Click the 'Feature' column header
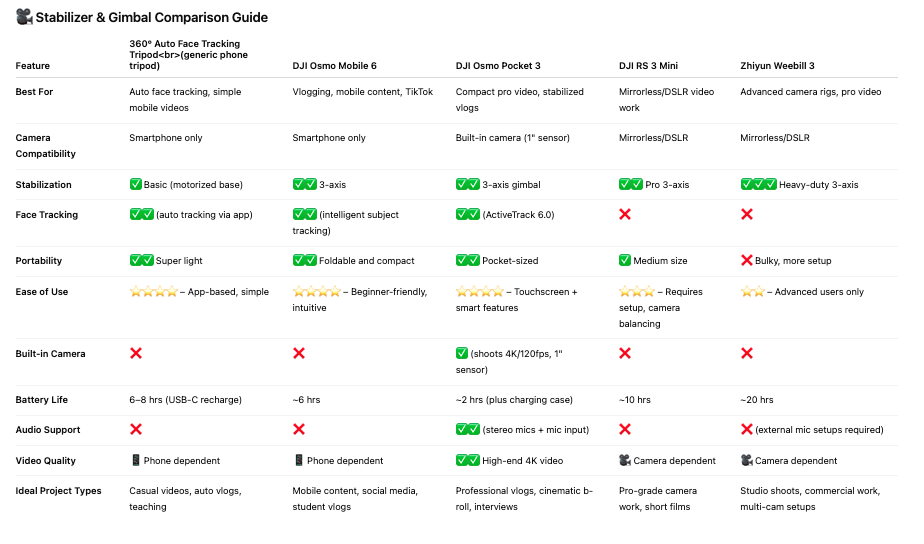 (x=32, y=66)
